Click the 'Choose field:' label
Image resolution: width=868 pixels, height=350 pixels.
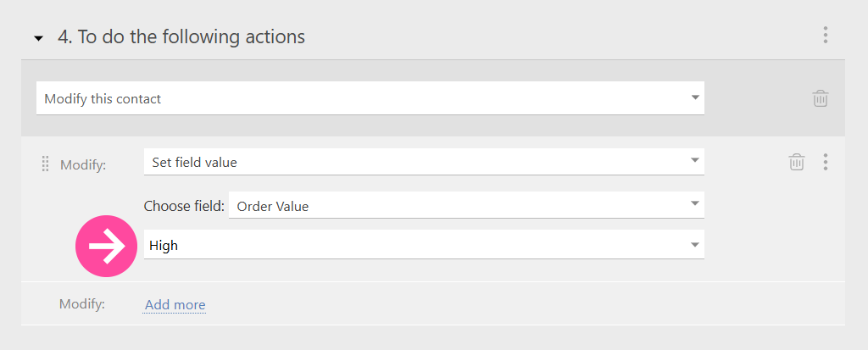click(184, 206)
